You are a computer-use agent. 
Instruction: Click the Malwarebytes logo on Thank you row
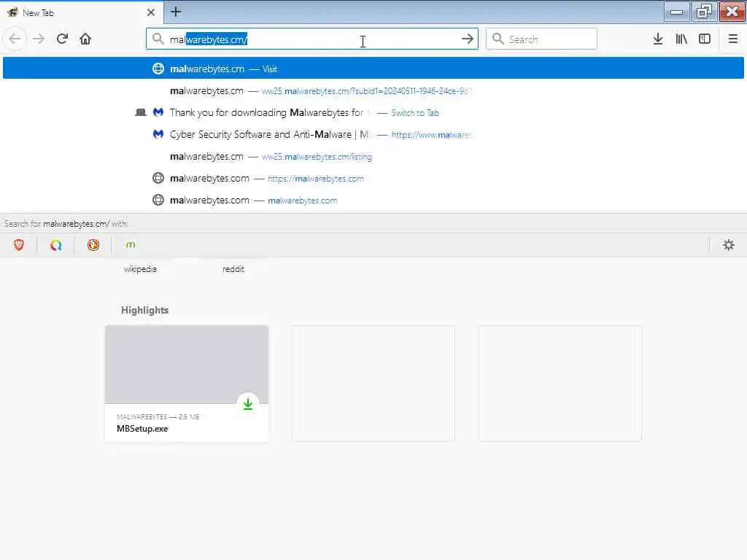pyautogui.click(x=158, y=112)
